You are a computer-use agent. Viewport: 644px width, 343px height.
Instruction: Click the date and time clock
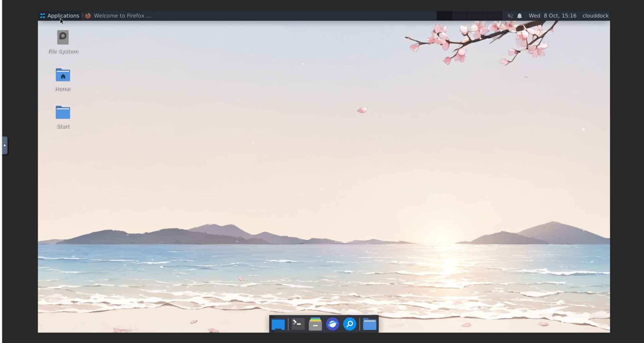[x=552, y=16]
